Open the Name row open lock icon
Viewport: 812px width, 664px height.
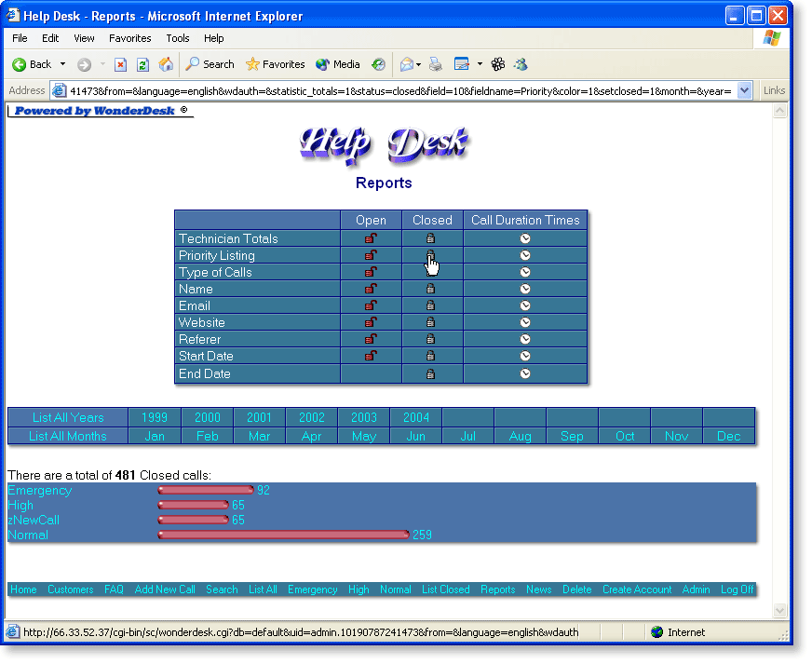(x=371, y=289)
